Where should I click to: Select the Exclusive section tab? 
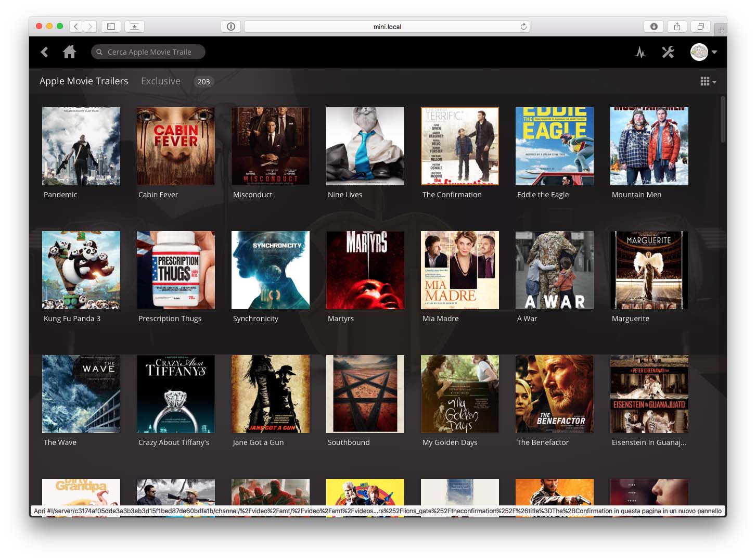[x=161, y=81]
